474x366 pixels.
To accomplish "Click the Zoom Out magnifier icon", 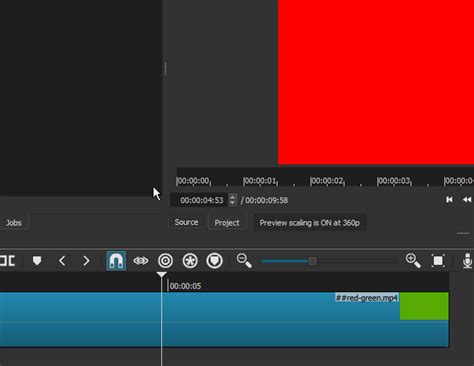I will pyautogui.click(x=244, y=261).
